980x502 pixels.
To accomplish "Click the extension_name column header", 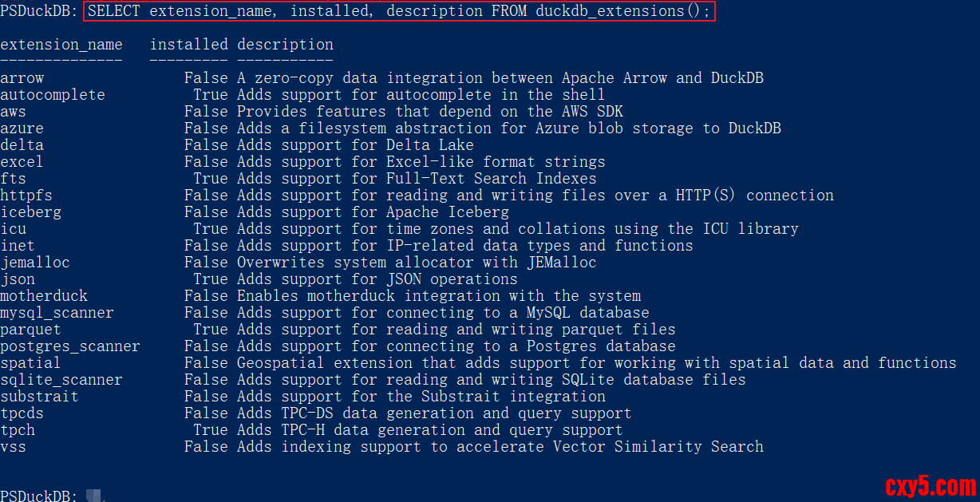I will (x=61, y=45).
